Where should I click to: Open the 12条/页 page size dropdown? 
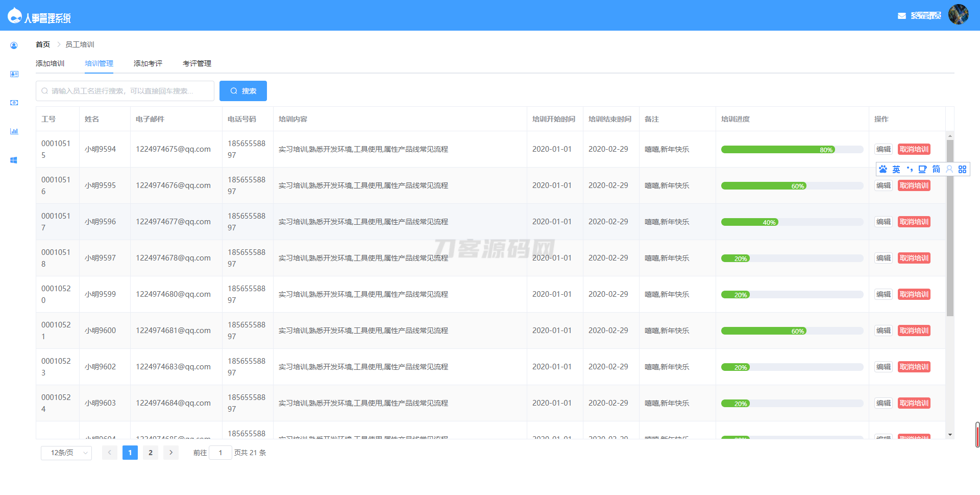pos(66,453)
